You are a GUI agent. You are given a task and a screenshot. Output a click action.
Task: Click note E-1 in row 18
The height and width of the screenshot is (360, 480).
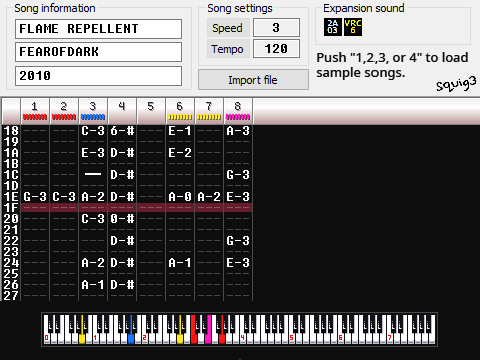click(180, 131)
